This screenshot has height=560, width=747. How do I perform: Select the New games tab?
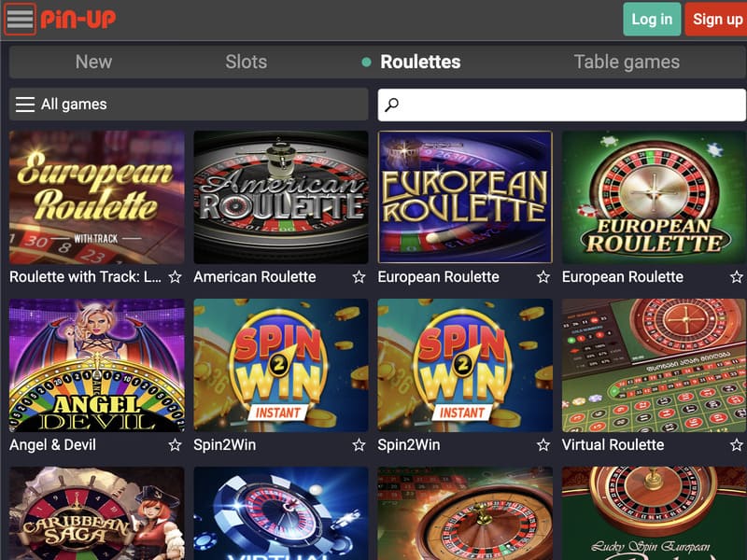(93, 62)
